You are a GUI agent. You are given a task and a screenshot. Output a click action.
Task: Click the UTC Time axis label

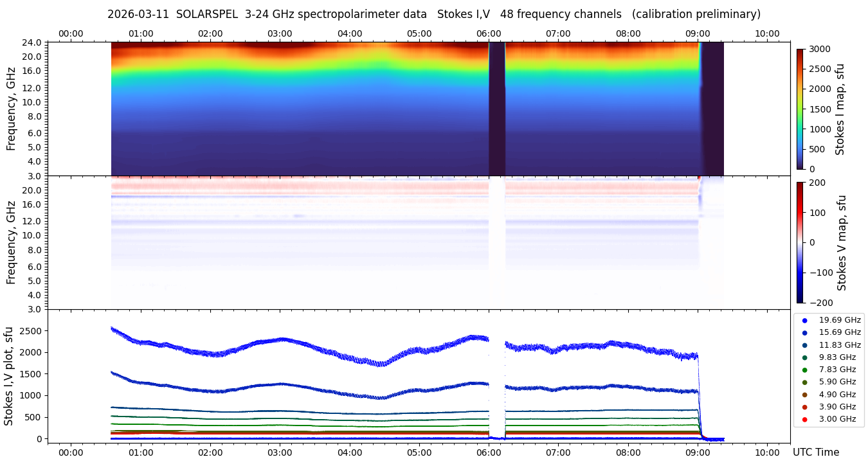coord(815,453)
